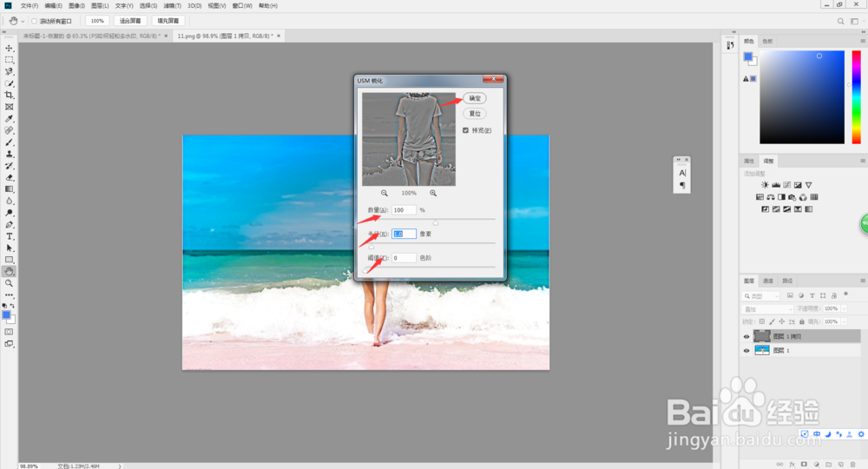Add a Brightness/Contrast adjustment
The image size is (868, 469).
click(765, 185)
